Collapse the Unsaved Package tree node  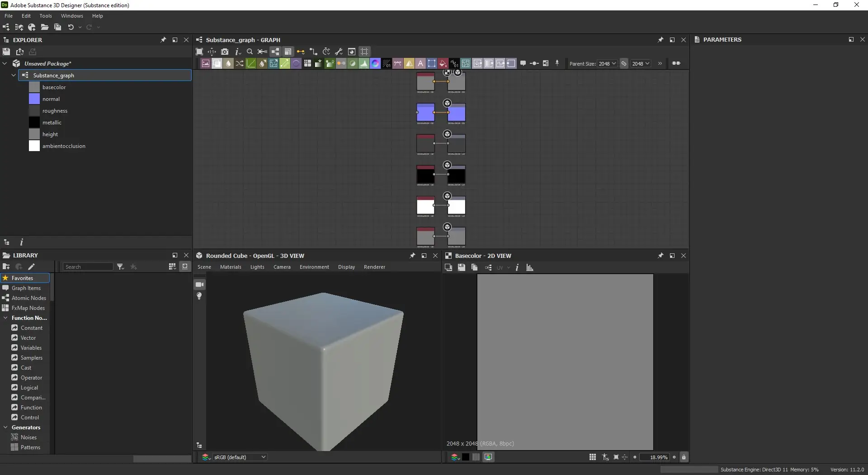pos(5,64)
